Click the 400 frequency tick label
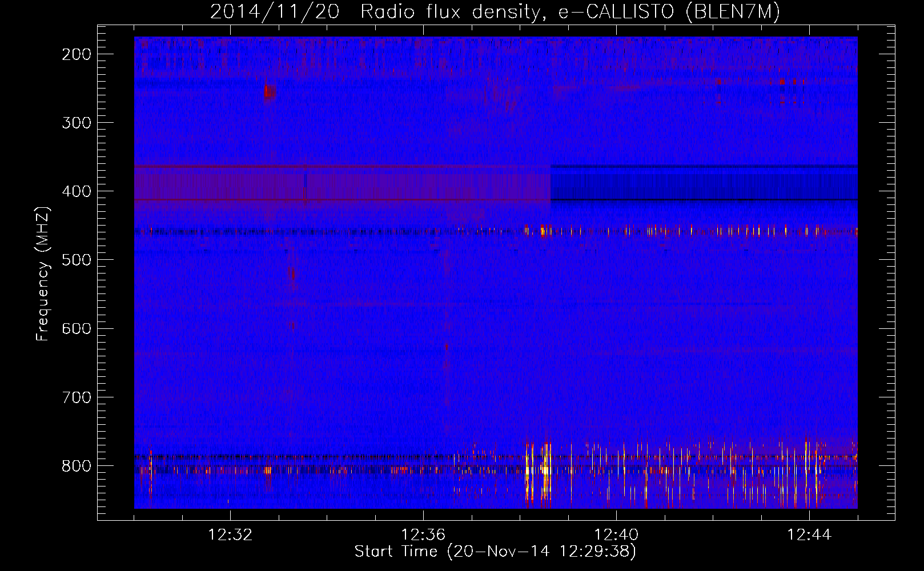 77,191
